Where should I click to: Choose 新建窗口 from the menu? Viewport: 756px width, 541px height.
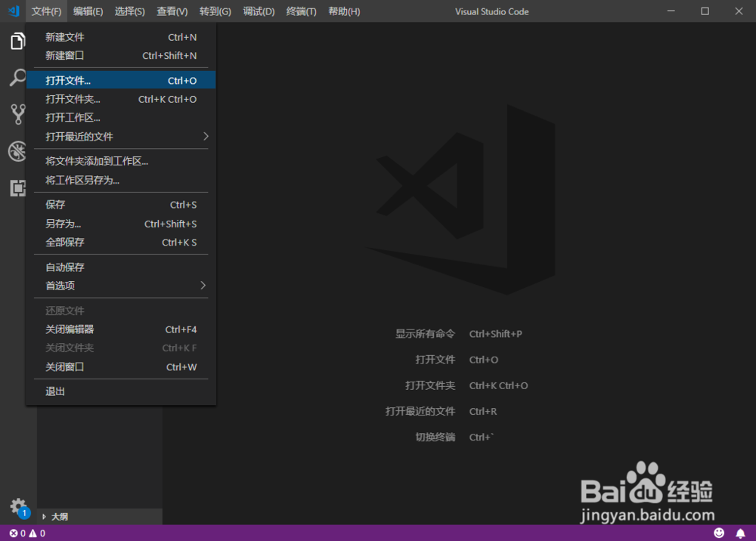pos(121,55)
